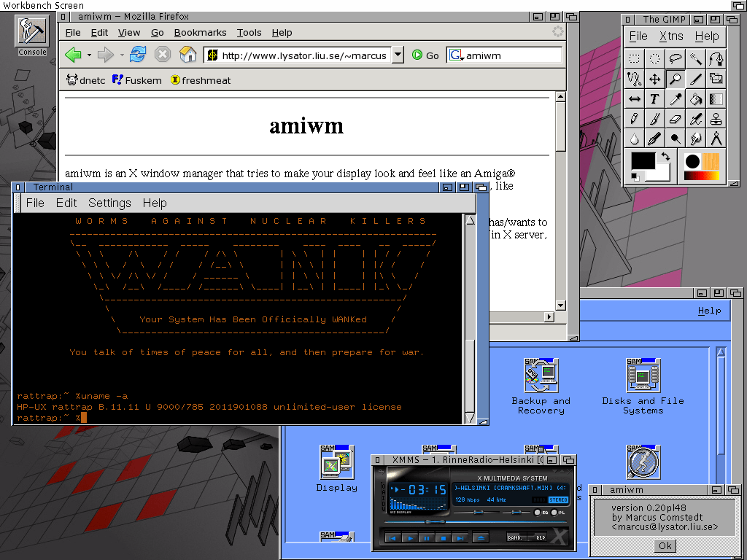Expand the Firefox URL history dropdown
The image size is (747, 560).
point(398,55)
